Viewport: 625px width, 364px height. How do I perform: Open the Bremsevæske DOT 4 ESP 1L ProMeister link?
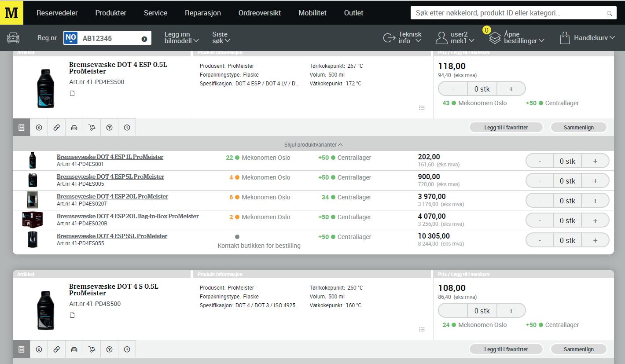110,157
